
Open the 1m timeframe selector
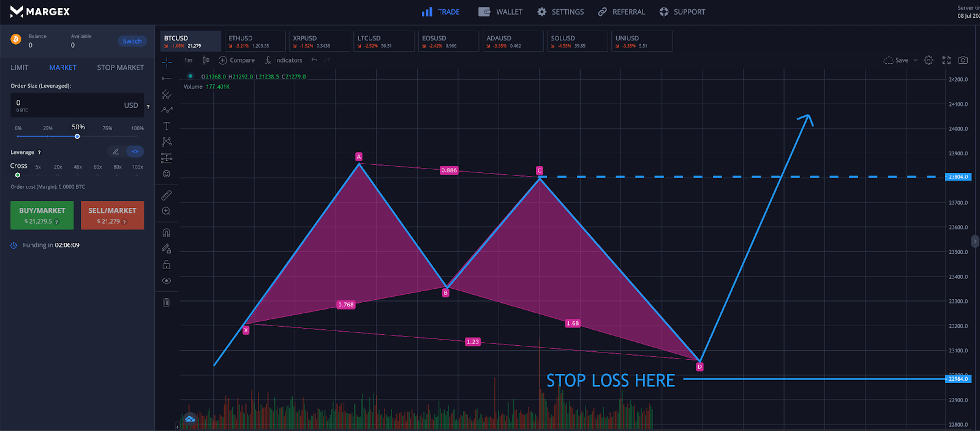point(188,60)
